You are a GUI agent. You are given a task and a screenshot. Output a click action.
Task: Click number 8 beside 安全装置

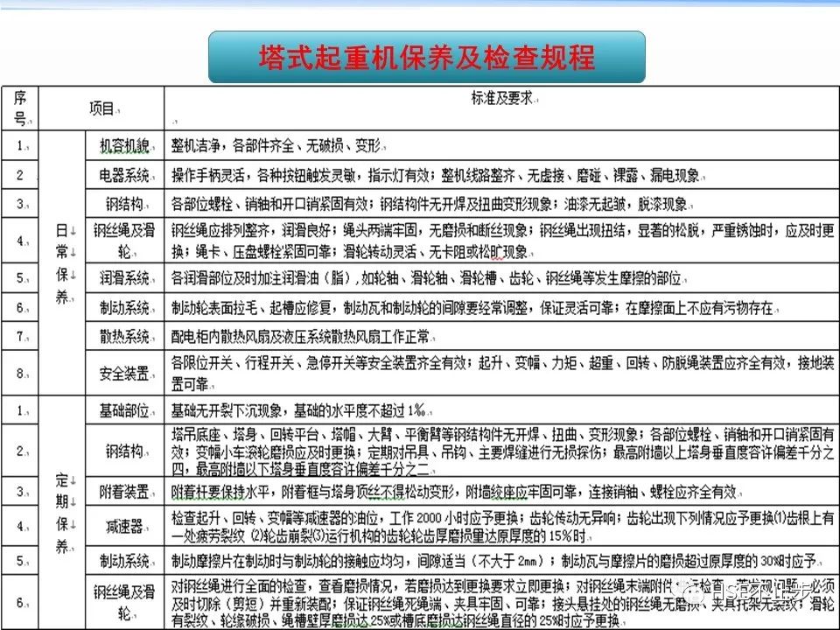coord(20,373)
